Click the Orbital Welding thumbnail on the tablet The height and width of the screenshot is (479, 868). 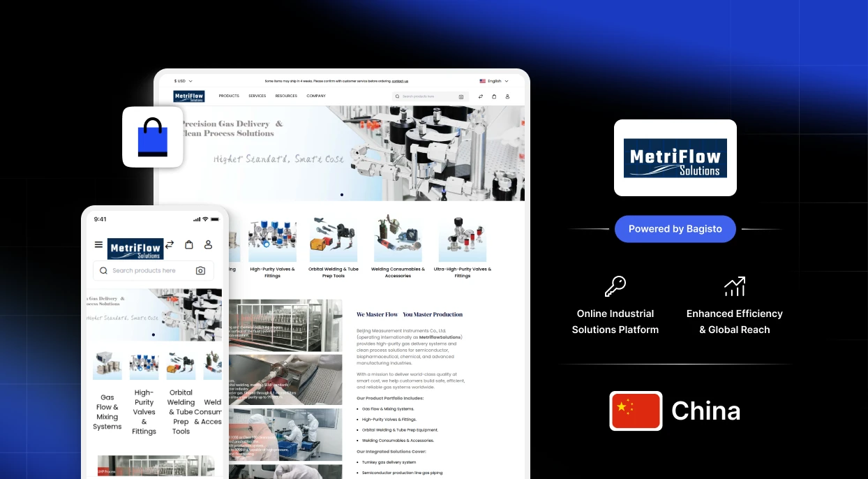(334, 239)
